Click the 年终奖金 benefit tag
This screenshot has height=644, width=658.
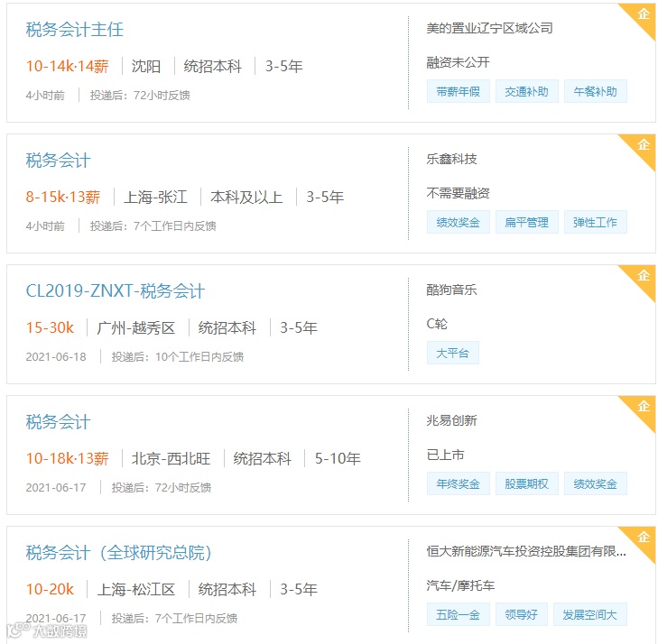tap(459, 483)
